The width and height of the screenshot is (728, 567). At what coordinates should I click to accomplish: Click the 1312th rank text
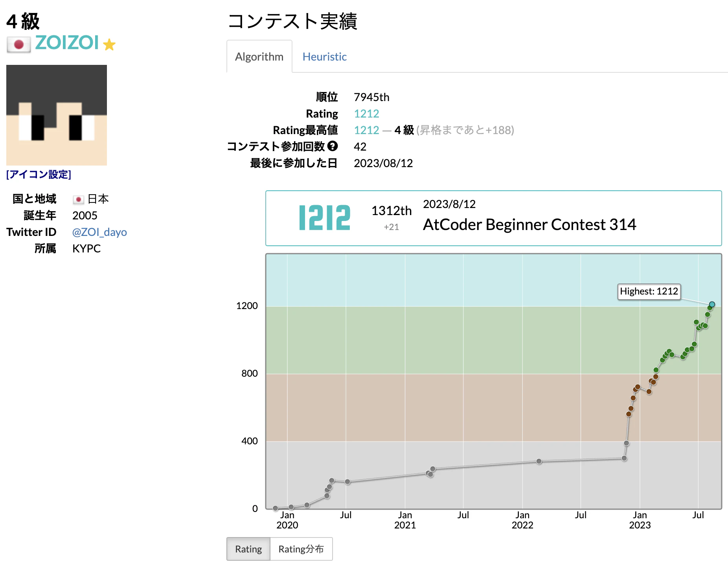392,211
